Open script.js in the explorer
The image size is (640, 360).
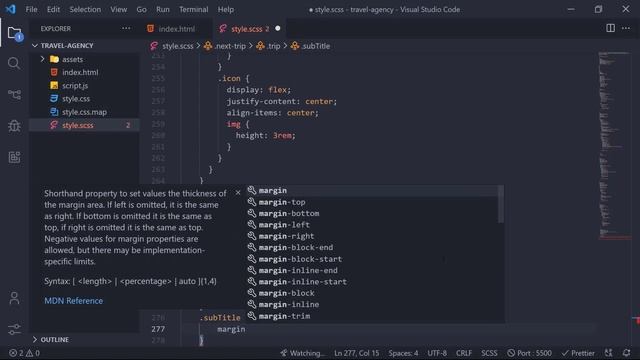pos(84,86)
